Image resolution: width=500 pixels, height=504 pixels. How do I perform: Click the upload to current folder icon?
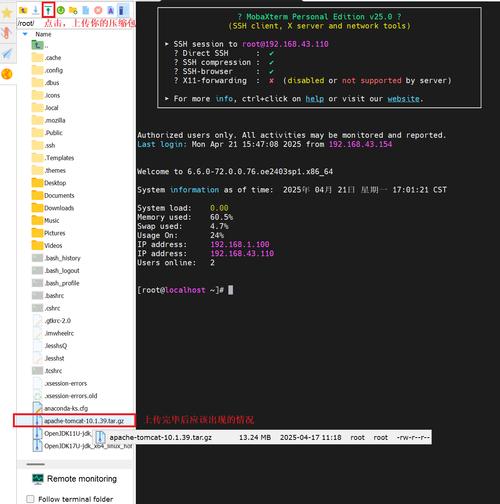(48, 10)
